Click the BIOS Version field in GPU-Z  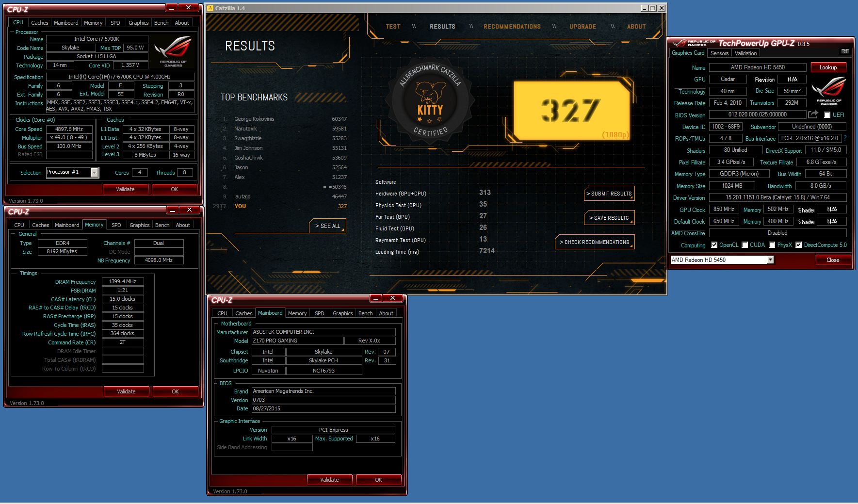[x=757, y=114]
